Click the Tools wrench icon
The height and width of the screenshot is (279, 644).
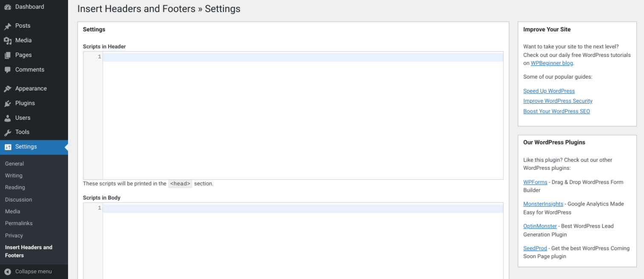[x=8, y=132]
